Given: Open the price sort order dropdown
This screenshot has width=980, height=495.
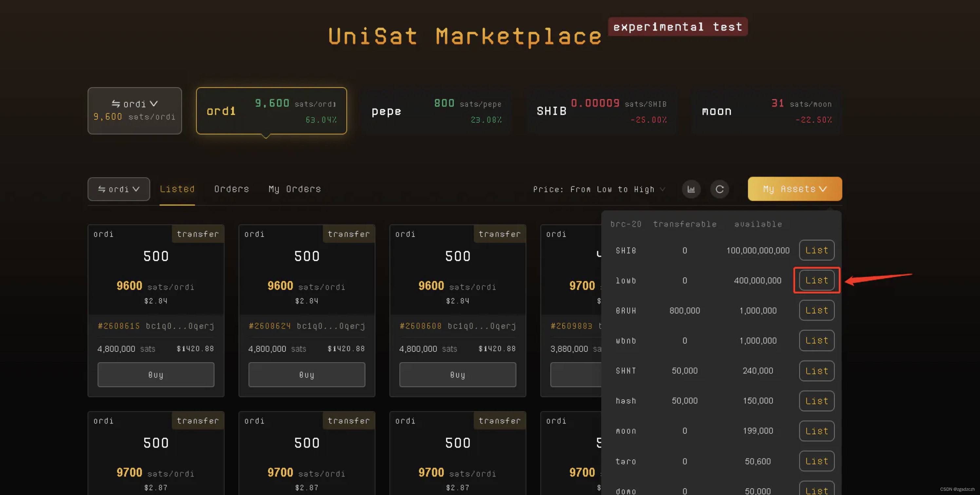Looking at the screenshot, I should tap(599, 189).
